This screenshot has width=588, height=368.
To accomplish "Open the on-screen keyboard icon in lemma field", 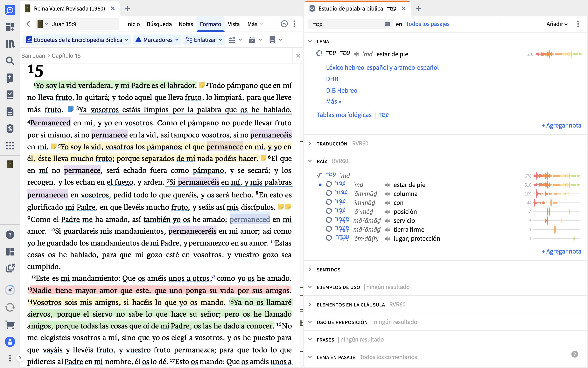I will pyautogui.click(x=387, y=24).
